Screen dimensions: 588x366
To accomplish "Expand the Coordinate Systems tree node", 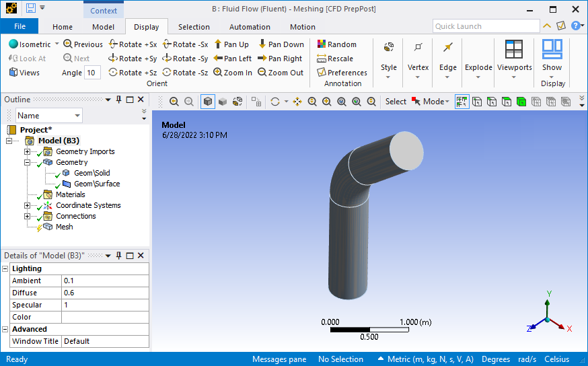I will tap(28, 205).
